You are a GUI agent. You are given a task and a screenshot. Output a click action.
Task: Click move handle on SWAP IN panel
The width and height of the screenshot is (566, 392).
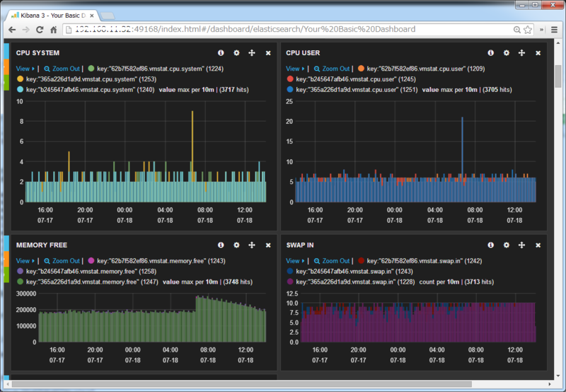tap(521, 245)
